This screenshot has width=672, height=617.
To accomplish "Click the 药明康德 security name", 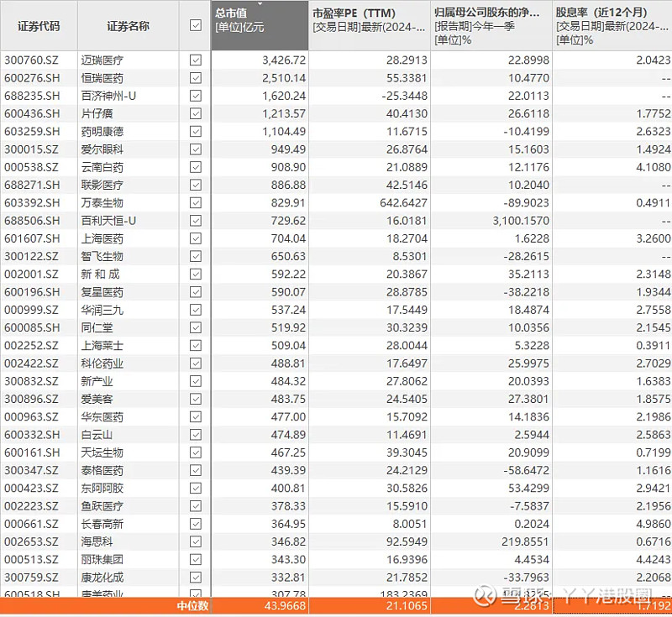I will point(102,132).
